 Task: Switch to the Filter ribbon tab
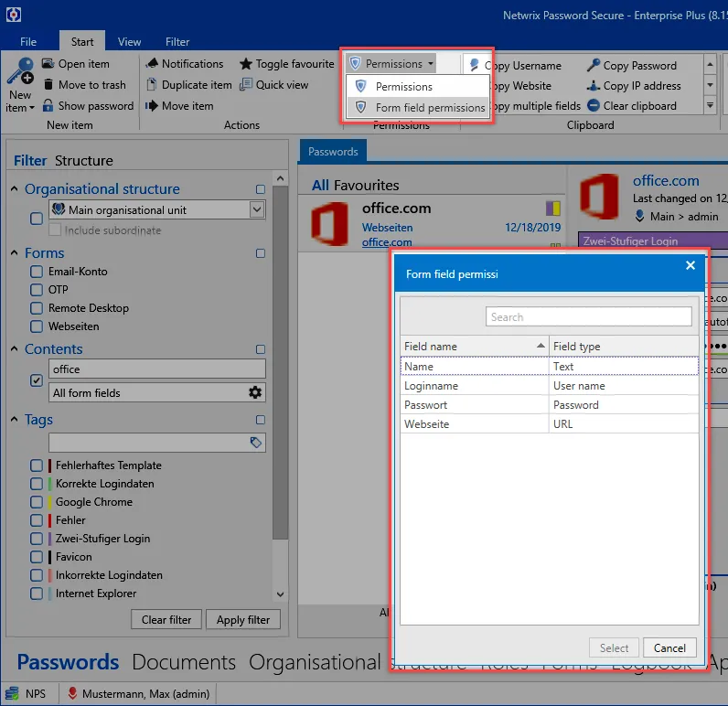177,42
